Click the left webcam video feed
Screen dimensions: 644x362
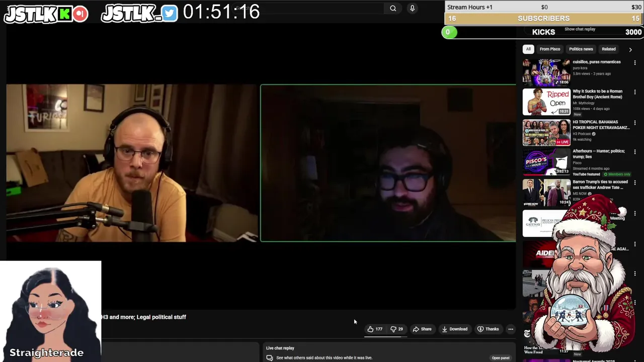pyautogui.click(x=132, y=163)
